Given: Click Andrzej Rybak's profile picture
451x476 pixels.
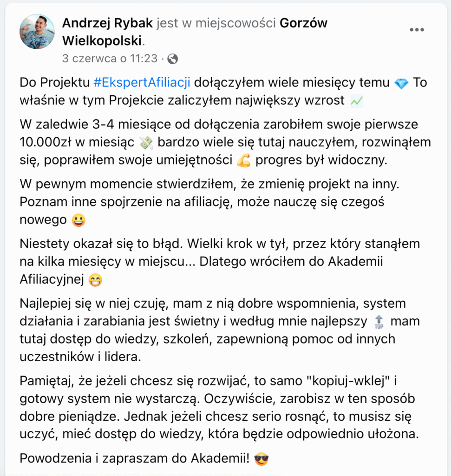Looking at the screenshot, I should [37, 33].
